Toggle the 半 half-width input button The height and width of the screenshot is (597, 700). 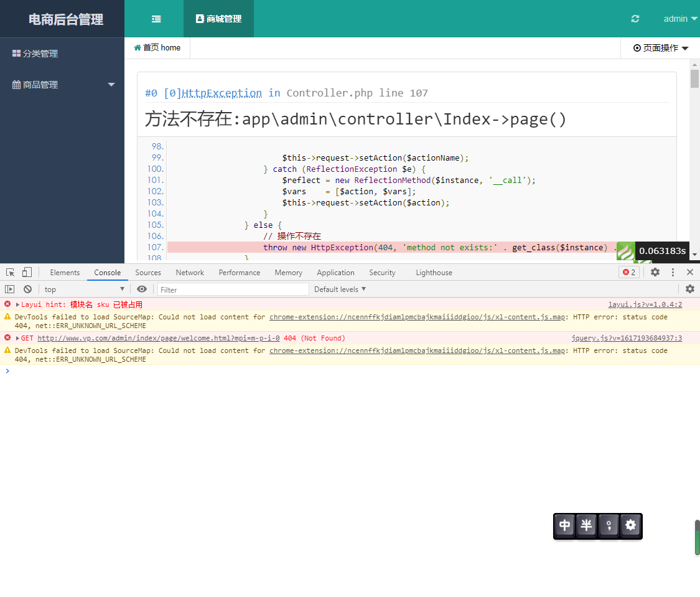586,525
